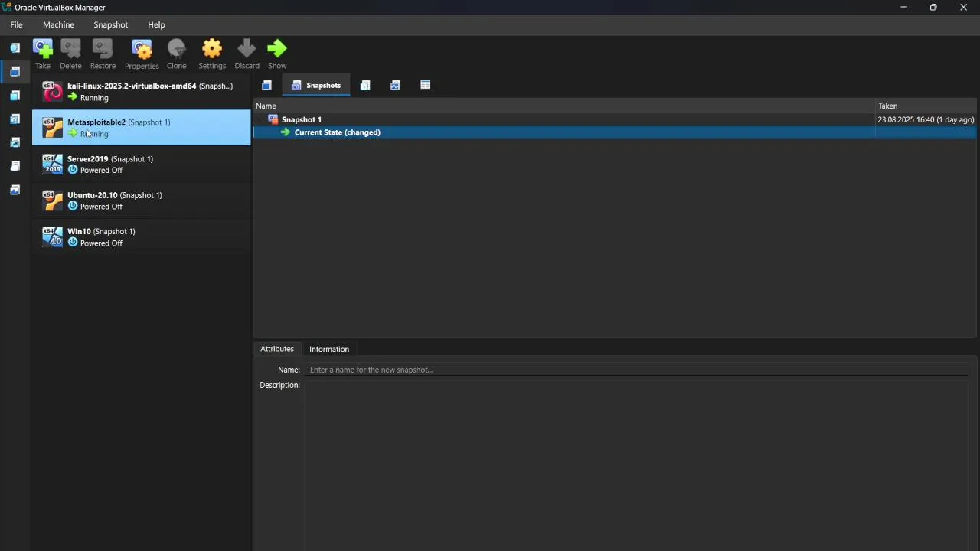Screen dimensions: 980x551
Task: Click the VirtualBox logo in title bar
Action: [x=7, y=7]
